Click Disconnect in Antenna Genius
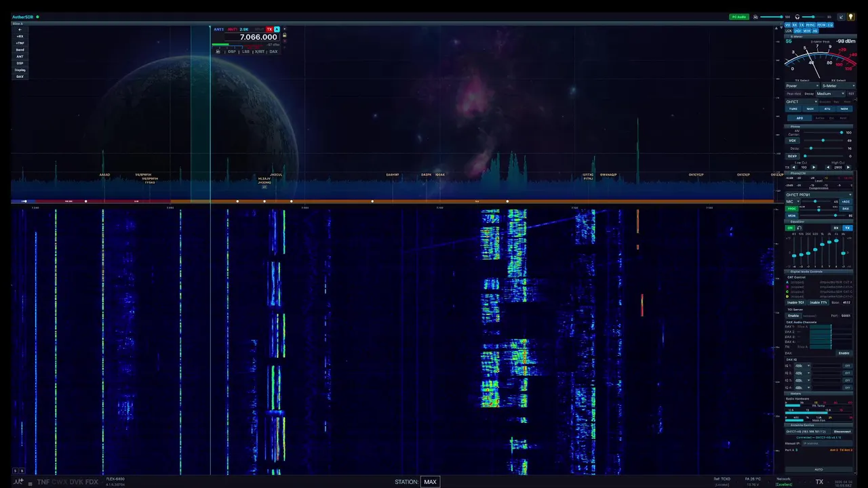This screenshot has width=868, height=488. [x=842, y=432]
